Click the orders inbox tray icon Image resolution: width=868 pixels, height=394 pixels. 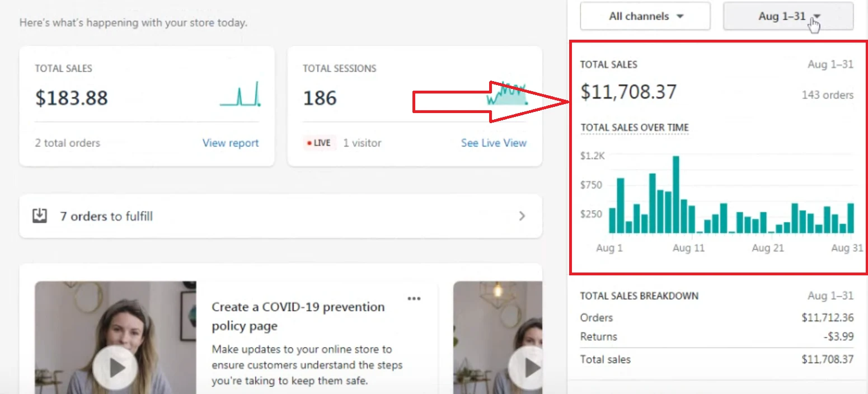(x=40, y=216)
